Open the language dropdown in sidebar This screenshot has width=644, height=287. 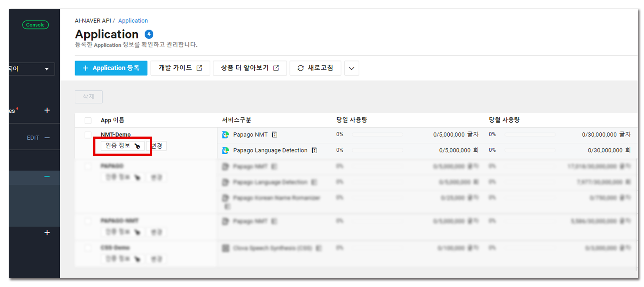32,69
